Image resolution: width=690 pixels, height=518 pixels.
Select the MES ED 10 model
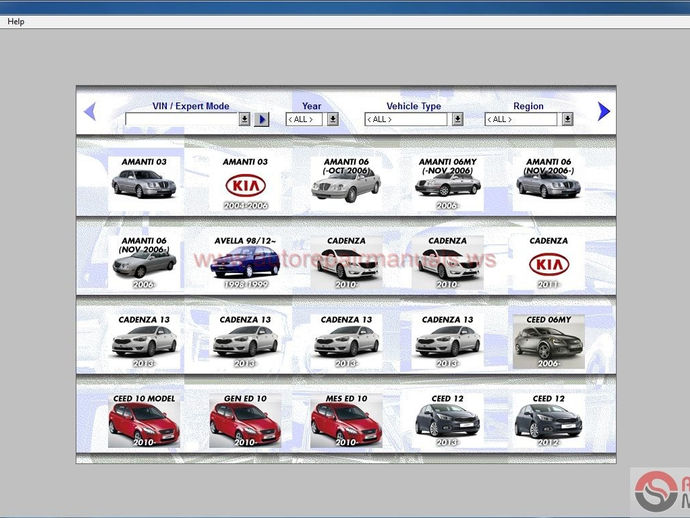pyautogui.click(x=346, y=420)
